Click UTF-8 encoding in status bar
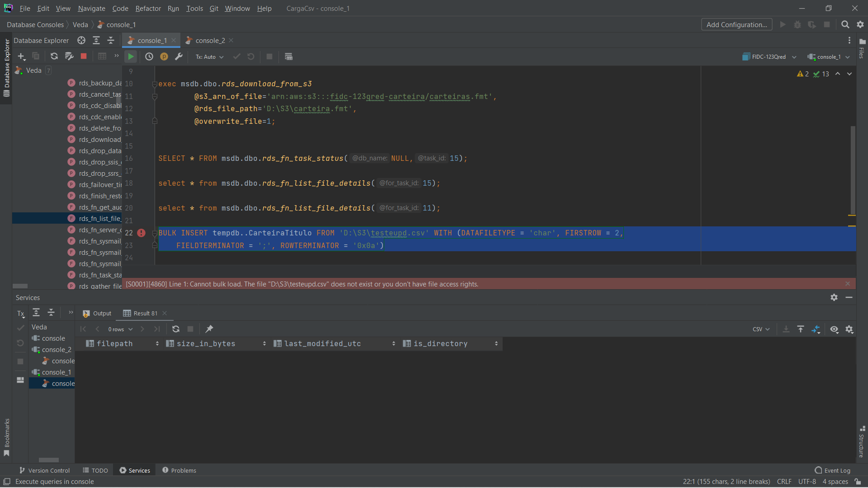868x488 pixels. tap(807, 482)
